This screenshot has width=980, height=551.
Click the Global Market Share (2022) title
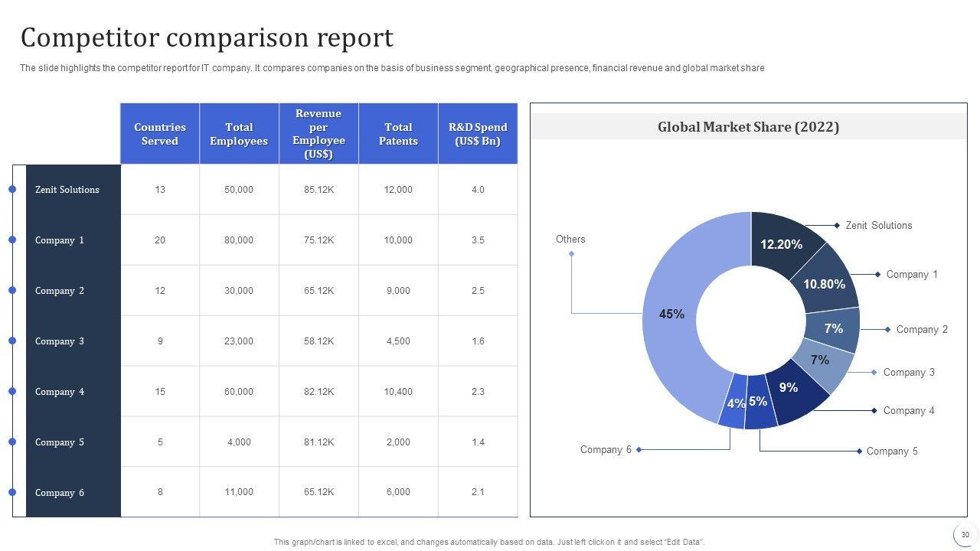coord(748,127)
